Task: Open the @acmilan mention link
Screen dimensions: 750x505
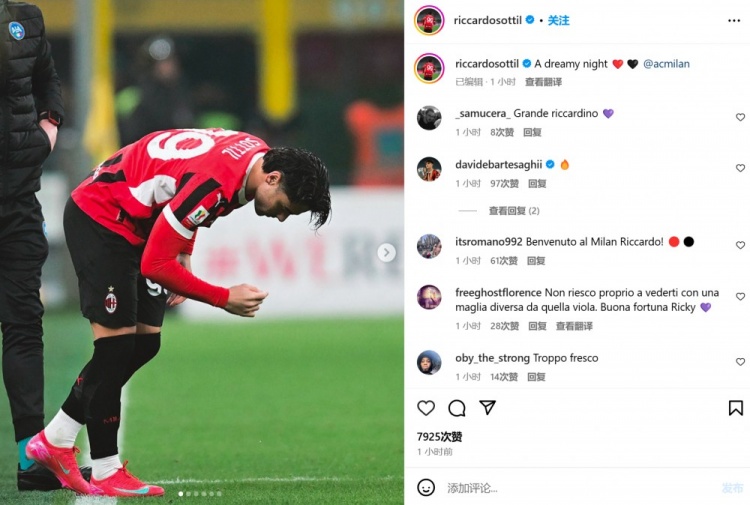Action: coord(666,64)
